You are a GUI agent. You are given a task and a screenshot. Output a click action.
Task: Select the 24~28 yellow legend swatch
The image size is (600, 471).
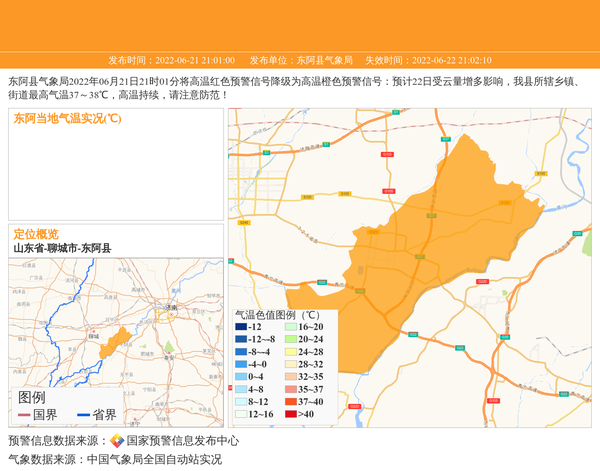click(291, 352)
